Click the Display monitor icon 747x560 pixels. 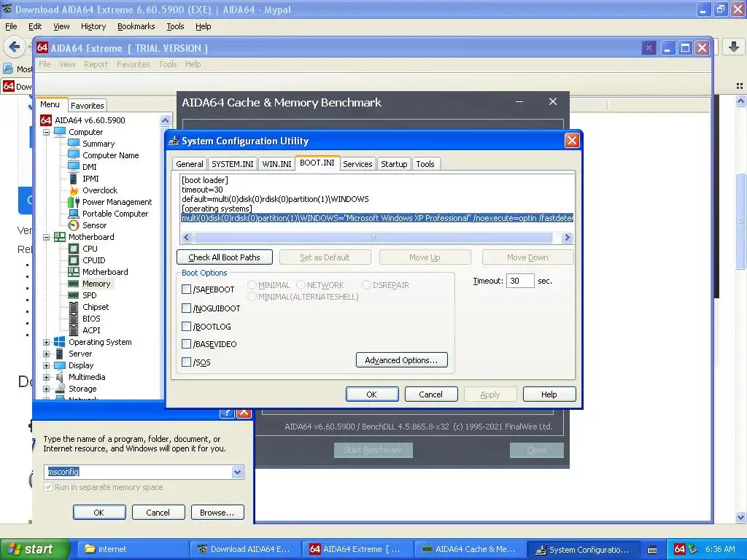60,365
